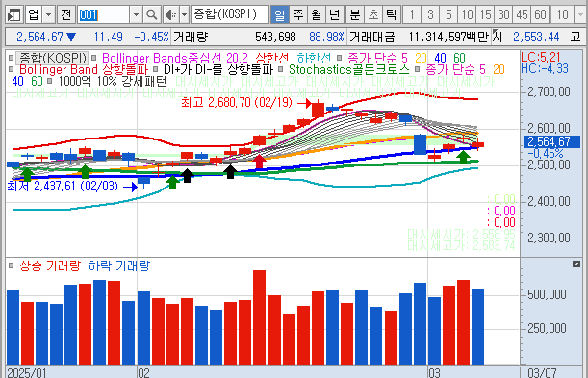
Task: Close the volume panel with x icon
Action: click(576, 265)
